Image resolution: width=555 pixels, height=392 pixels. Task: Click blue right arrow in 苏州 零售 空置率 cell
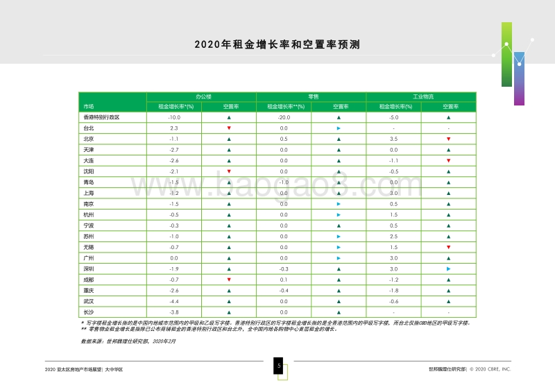339,237
